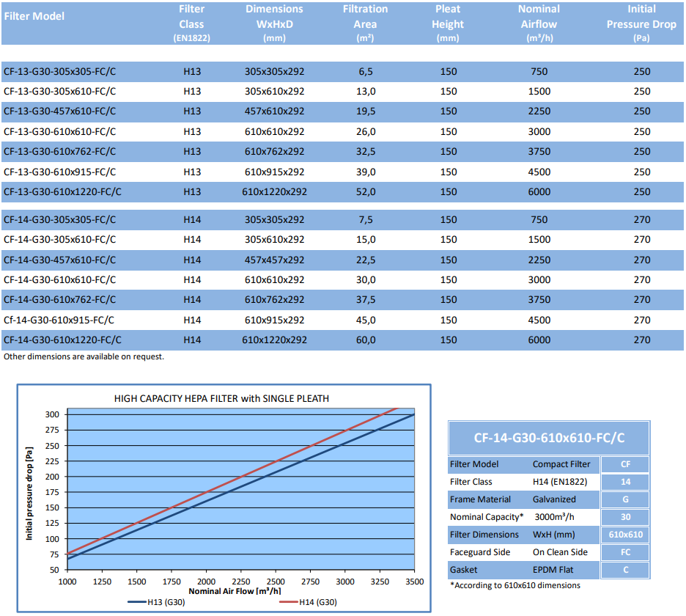Screen dimensions: 686x616
Task: Select the H14 (EN1822) value
Action: pyautogui.click(x=560, y=482)
